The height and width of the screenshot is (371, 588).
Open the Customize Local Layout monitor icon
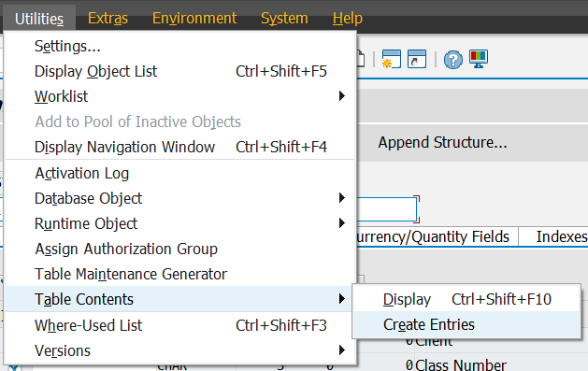coord(479,59)
